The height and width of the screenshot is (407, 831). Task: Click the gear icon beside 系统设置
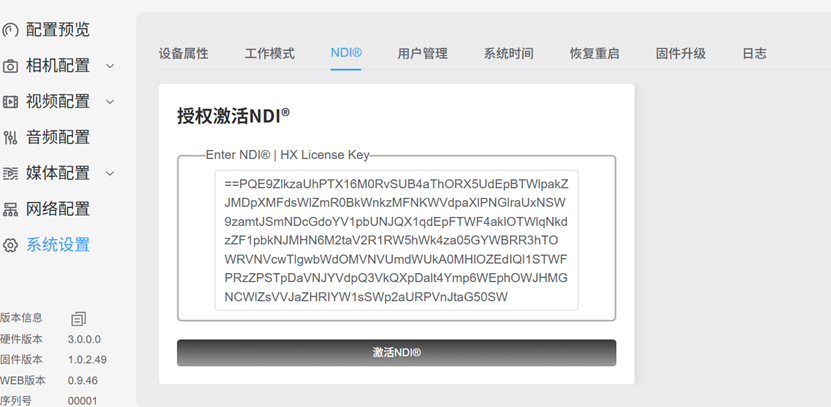click(x=10, y=245)
